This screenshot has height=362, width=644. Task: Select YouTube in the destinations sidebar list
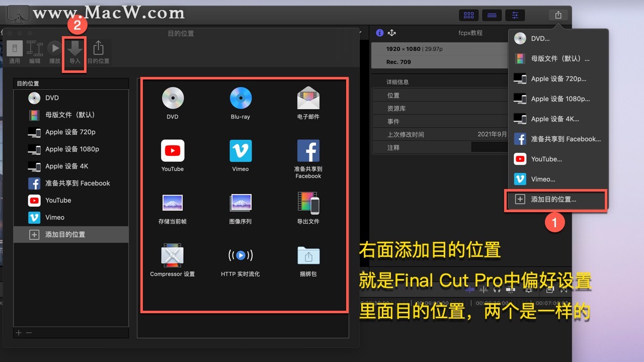point(71,201)
